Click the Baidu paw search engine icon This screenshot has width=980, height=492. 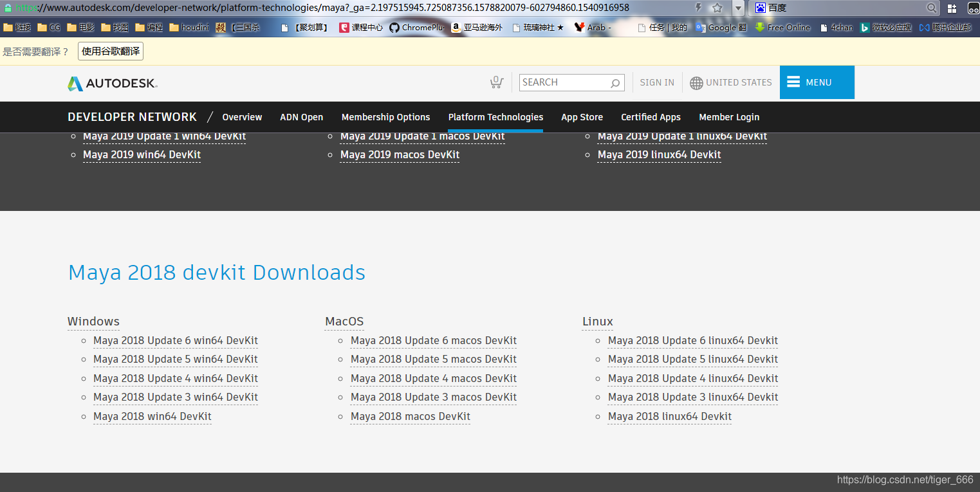click(761, 8)
